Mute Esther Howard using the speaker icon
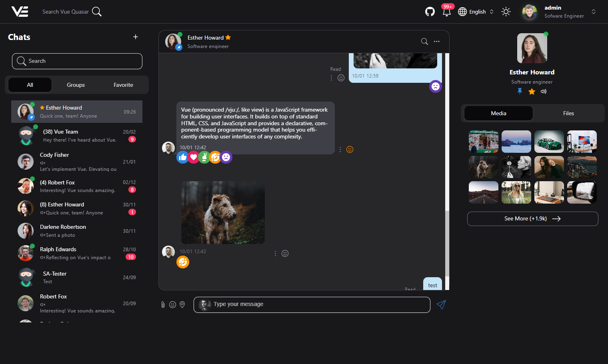The width and height of the screenshot is (608, 364). pyautogui.click(x=544, y=91)
